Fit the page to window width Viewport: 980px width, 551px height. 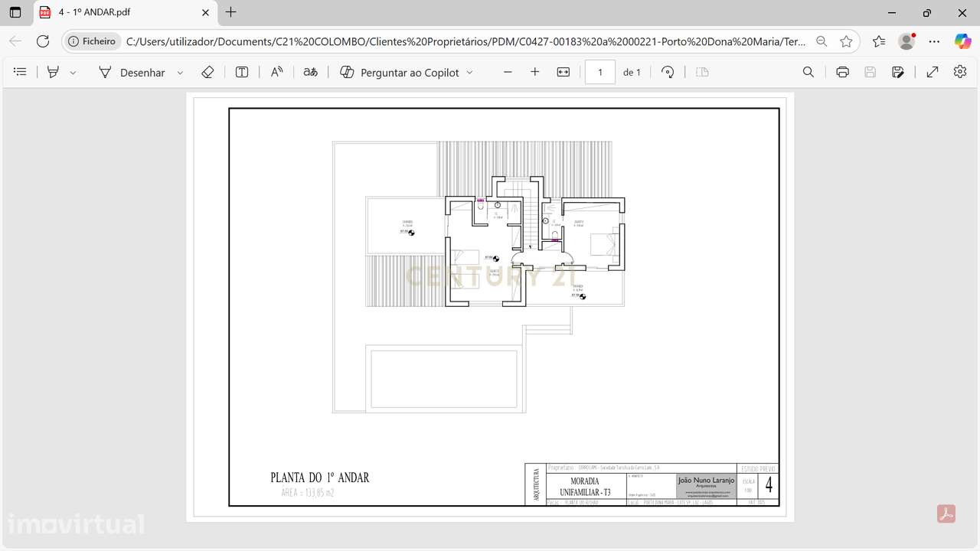[x=563, y=71]
